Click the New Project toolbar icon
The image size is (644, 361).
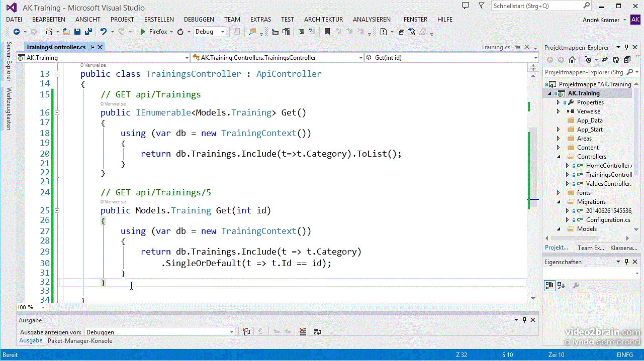(x=49, y=32)
